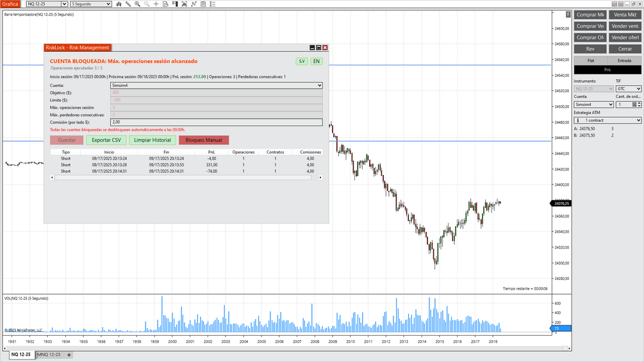This screenshot has height=362, width=644.
Task: Click the 24376,25 price marker
Action: (561, 204)
